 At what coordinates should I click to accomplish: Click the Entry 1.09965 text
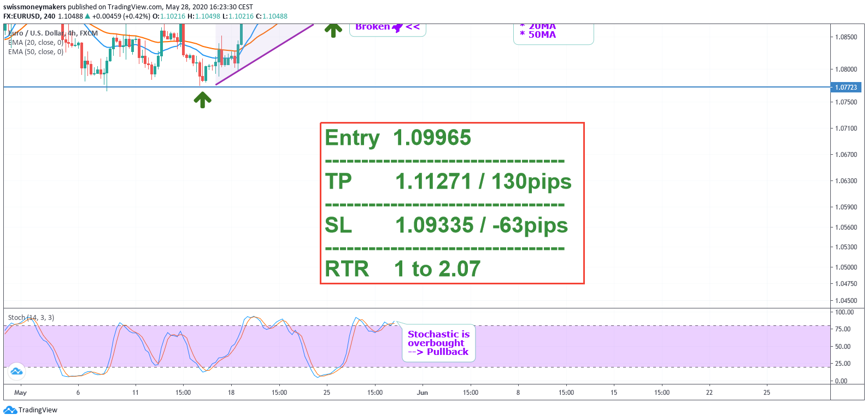point(398,138)
